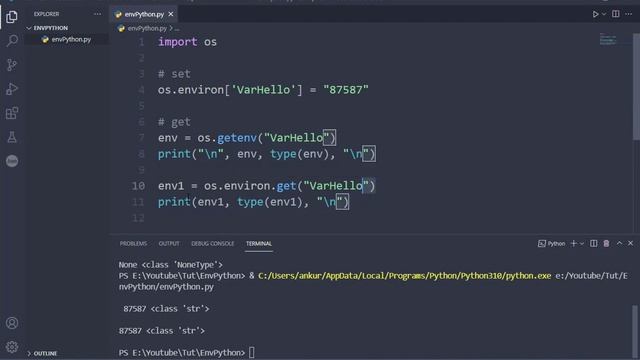This screenshot has width=640, height=360.
Task: Open the Accounts menu icon
Action: pos(12,323)
